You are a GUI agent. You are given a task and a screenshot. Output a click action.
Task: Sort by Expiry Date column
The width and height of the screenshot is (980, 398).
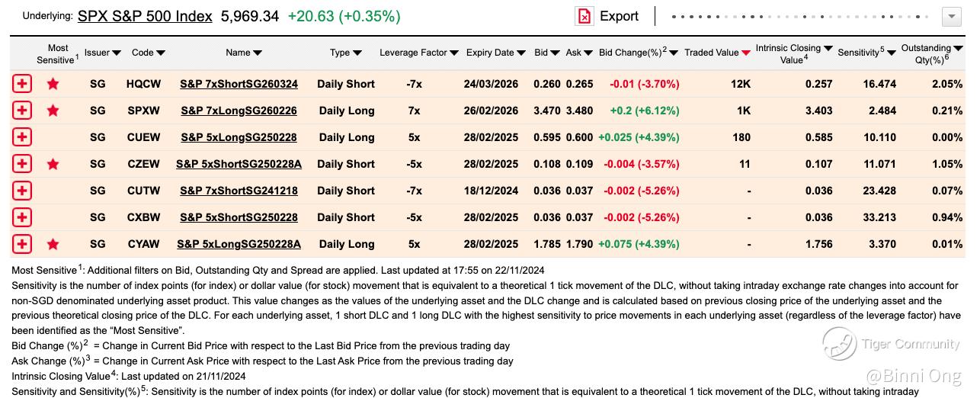pos(521,53)
